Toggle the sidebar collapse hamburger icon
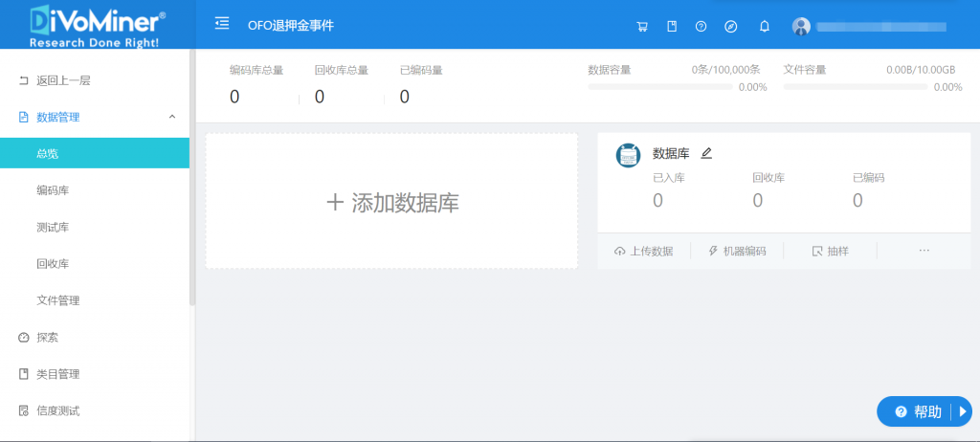 pos(222,24)
